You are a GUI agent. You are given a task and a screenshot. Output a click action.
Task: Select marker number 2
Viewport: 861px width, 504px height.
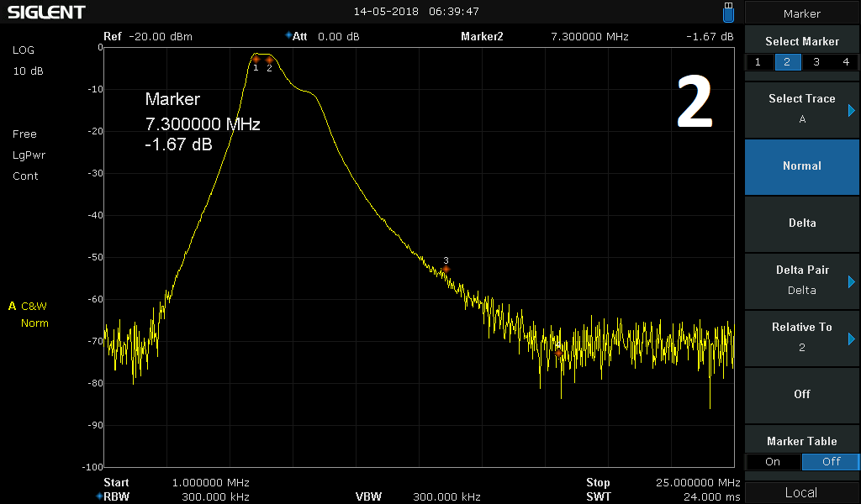(787, 62)
